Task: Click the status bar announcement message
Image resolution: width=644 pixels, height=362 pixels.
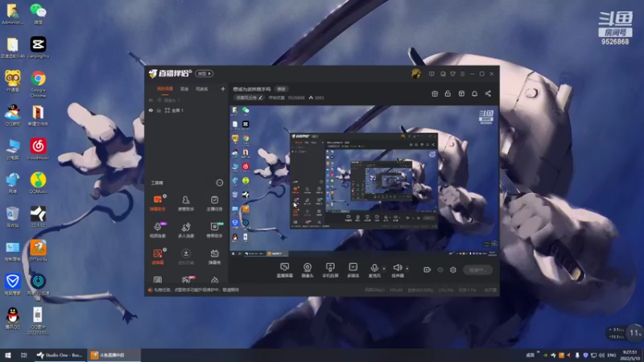Action: 196,290
